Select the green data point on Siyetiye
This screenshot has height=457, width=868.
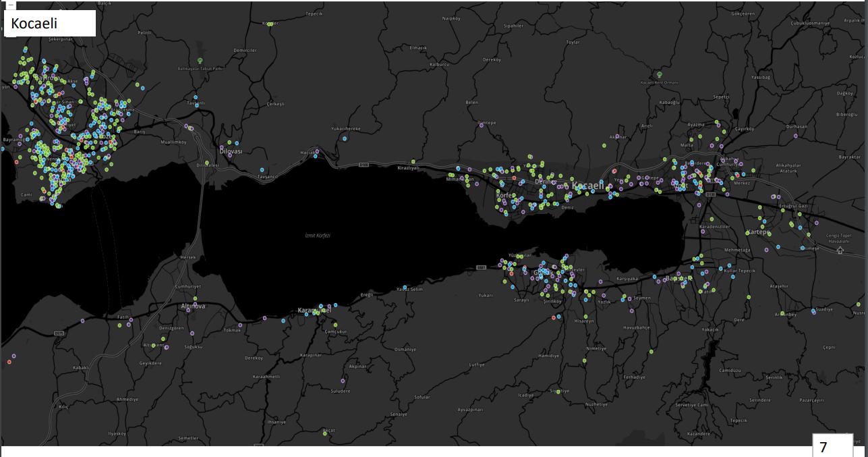click(x=558, y=391)
